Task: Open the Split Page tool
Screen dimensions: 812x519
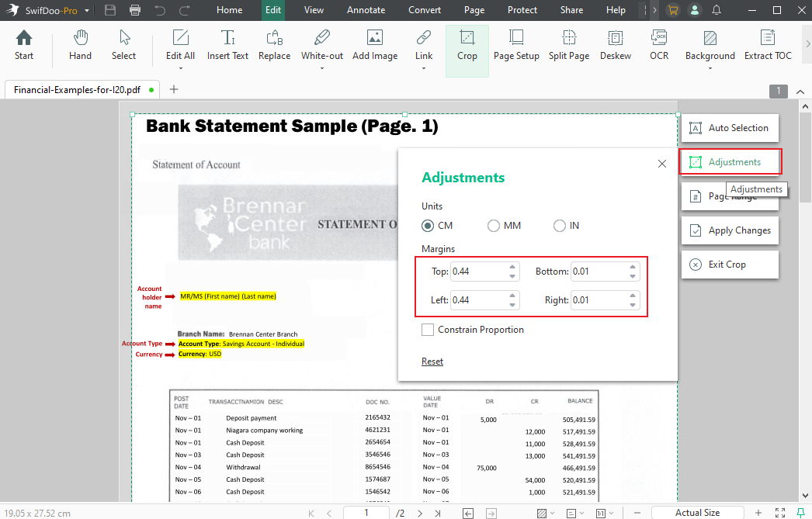Action: (x=569, y=44)
